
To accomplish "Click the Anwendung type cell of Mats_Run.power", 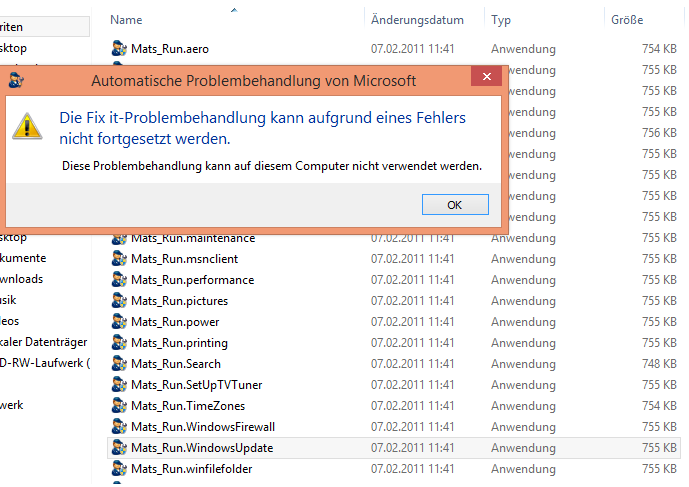I will tap(523, 322).
